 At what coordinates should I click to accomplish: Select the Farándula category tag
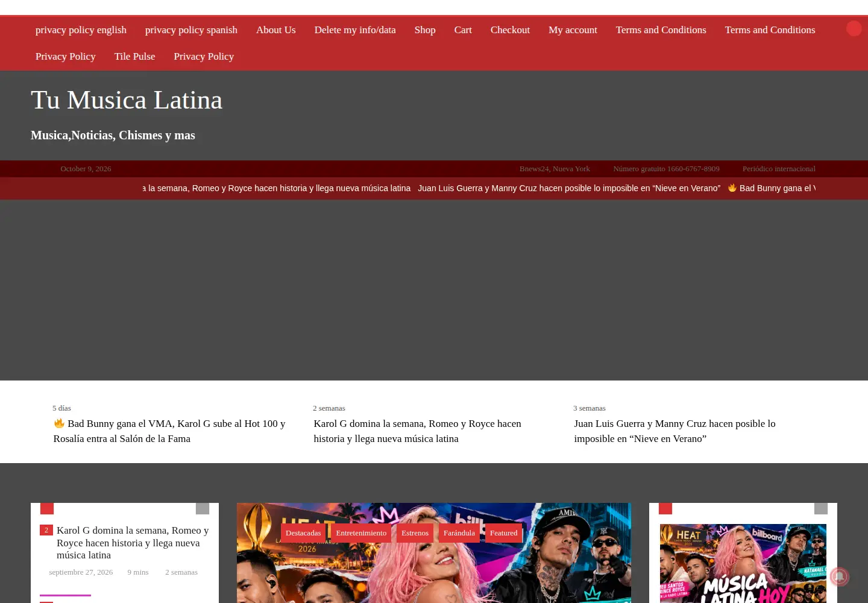click(459, 533)
